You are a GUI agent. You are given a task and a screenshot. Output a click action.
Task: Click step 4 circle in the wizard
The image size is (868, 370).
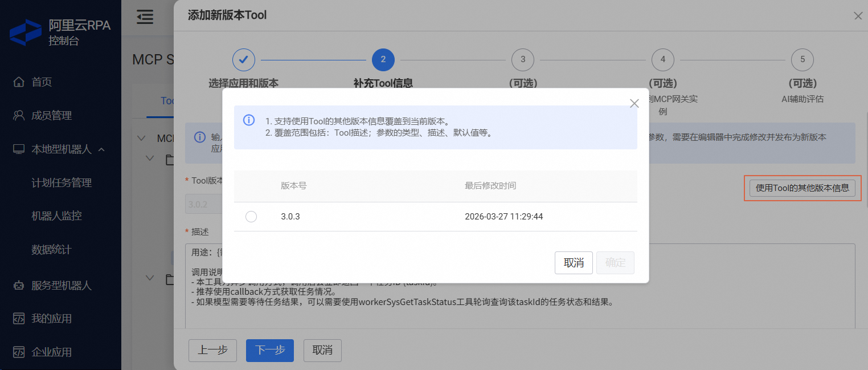pos(663,59)
